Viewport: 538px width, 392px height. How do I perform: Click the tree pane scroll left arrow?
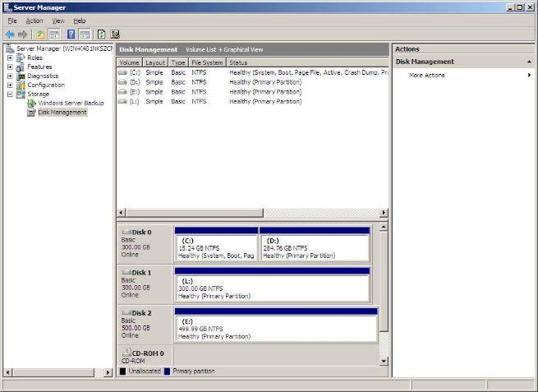8,372
